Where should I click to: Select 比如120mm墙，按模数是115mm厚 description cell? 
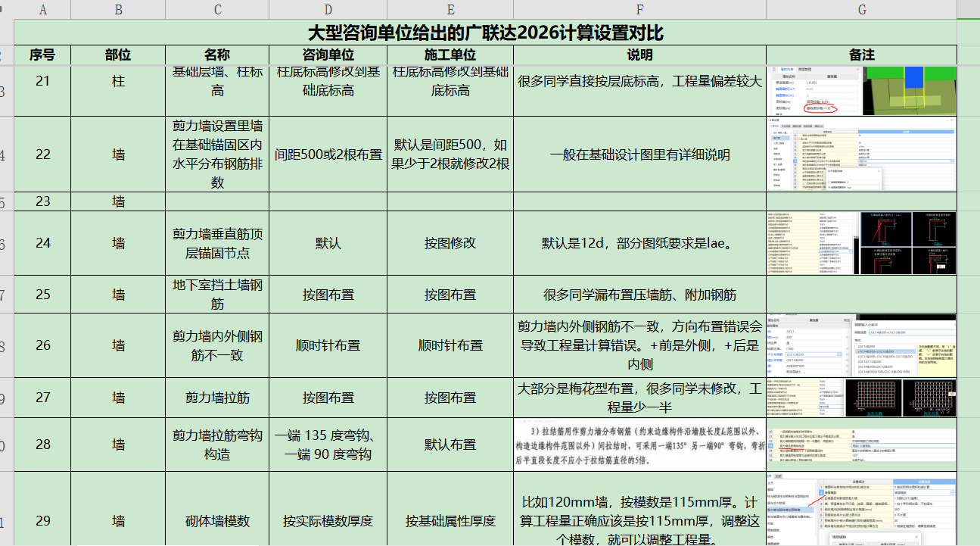639,509
